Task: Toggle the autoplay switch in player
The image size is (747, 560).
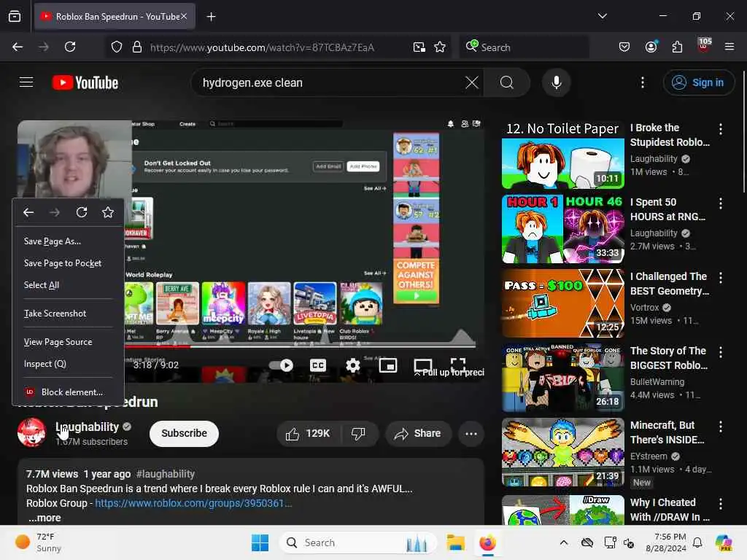Action: pyautogui.click(x=281, y=365)
